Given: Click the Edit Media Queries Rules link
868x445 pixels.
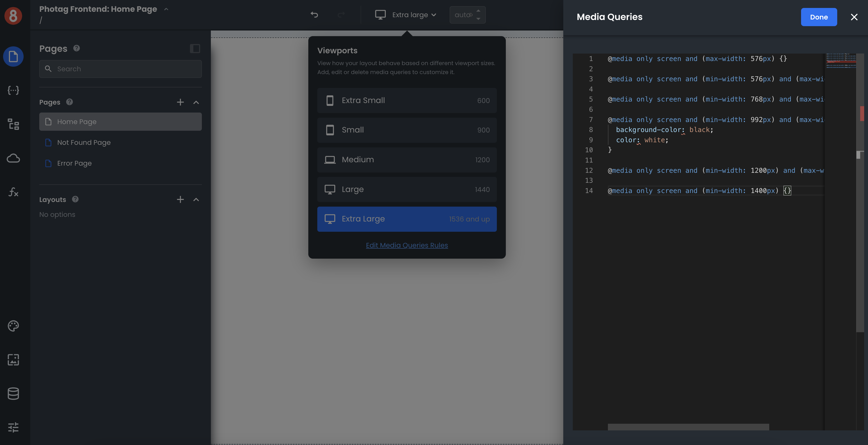Looking at the screenshot, I should [x=407, y=245].
